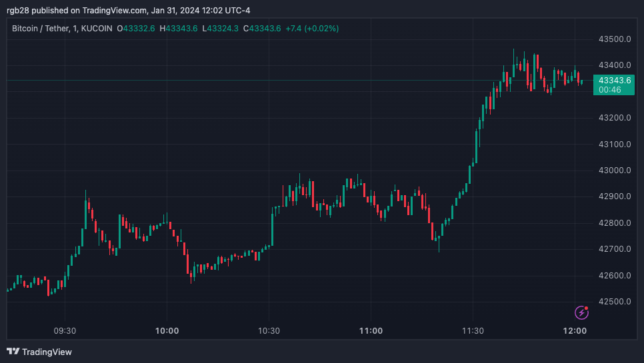This screenshot has width=644, height=363.
Task: Click the 43500.00 price axis label
Action: point(615,39)
